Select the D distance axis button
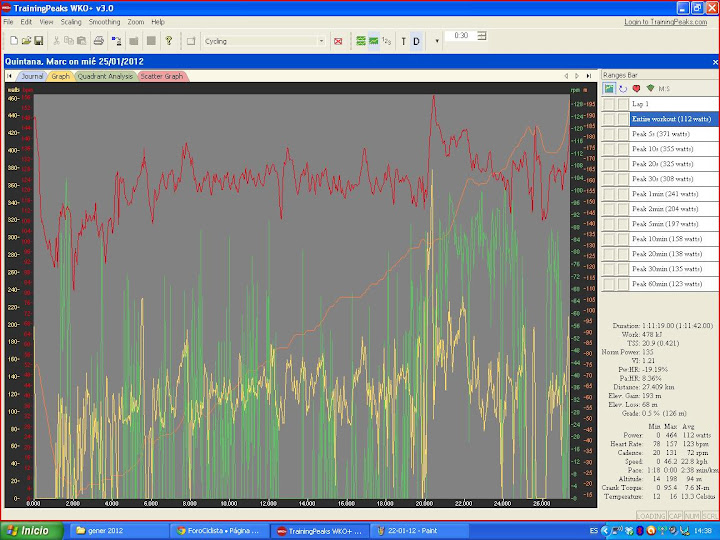720x540 pixels. click(416, 41)
